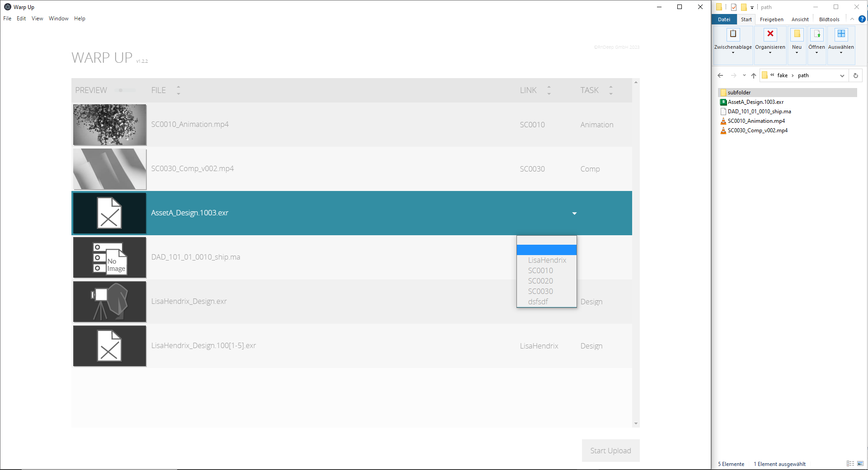This screenshot has height=470, width=868.
Task: Open the Explorer help icon
Action: pos(862,19)
